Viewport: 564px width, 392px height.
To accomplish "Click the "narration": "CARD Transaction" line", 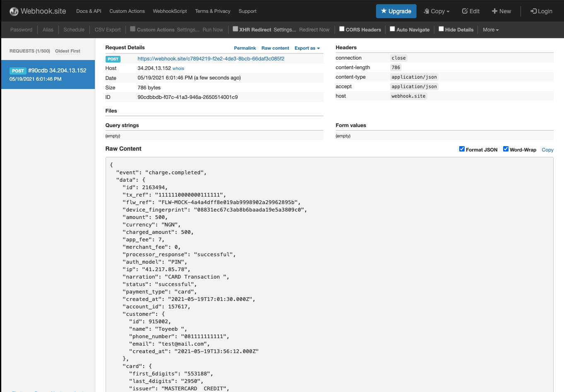I will click(176, 277).
